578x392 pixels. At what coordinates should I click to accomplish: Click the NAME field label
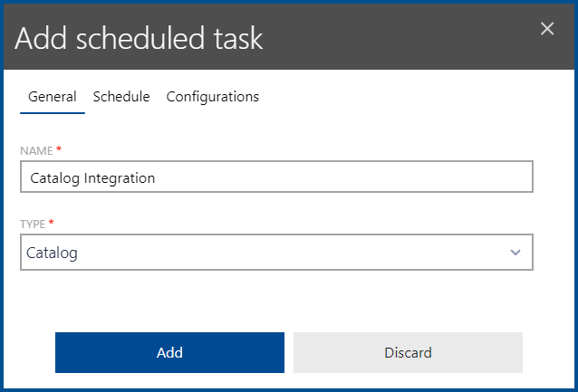coord(36,149)
